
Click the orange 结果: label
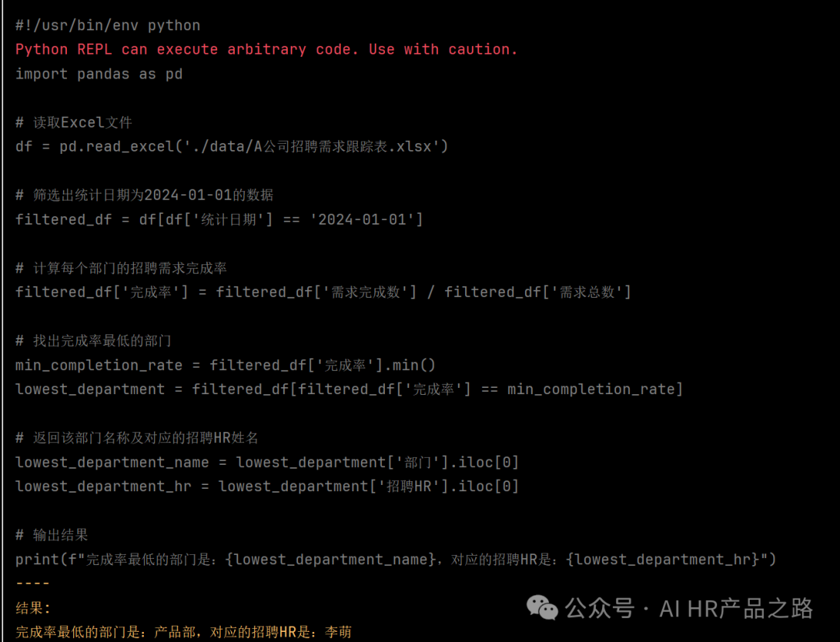coord(33,609)
